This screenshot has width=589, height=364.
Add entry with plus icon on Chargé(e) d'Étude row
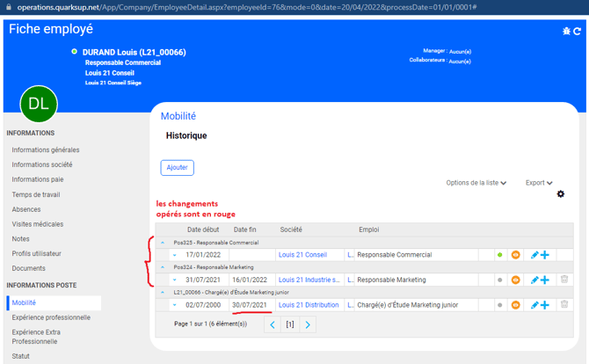pyautogui.click(x=545, y=305)
